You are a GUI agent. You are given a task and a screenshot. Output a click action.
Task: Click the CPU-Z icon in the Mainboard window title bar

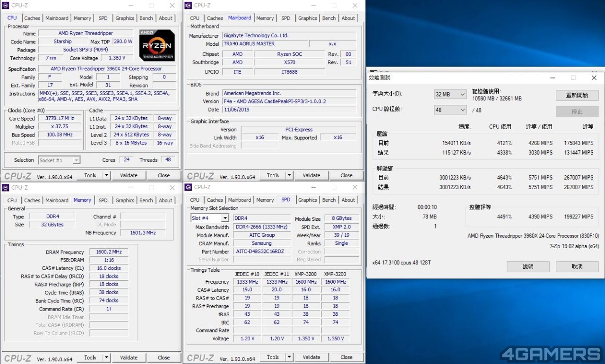[188, 5]
